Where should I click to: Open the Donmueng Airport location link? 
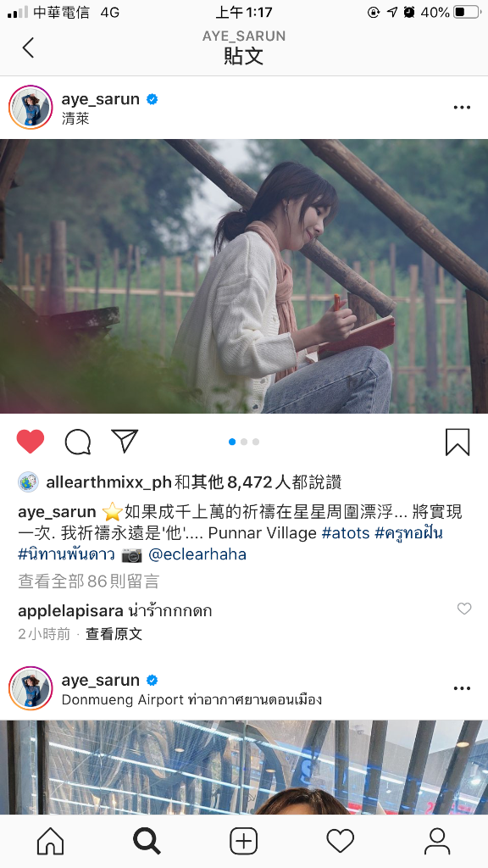(x=191, y=699)
